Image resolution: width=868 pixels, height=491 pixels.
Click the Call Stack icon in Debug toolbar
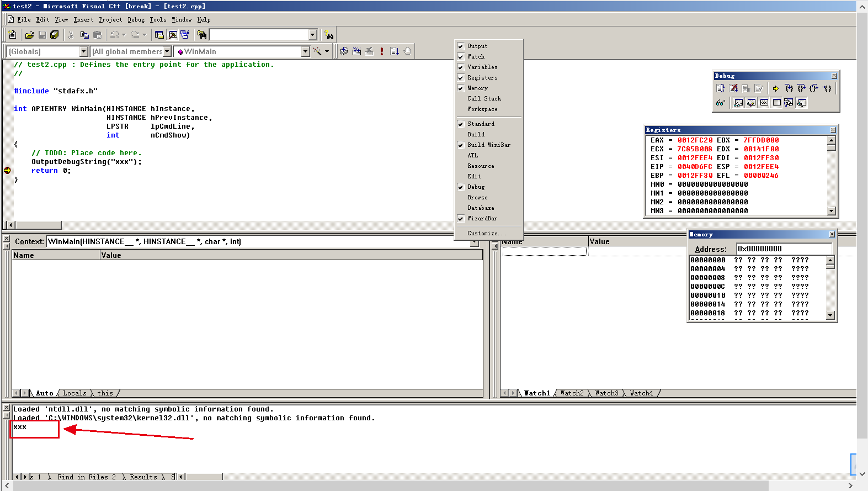[789, 103]
